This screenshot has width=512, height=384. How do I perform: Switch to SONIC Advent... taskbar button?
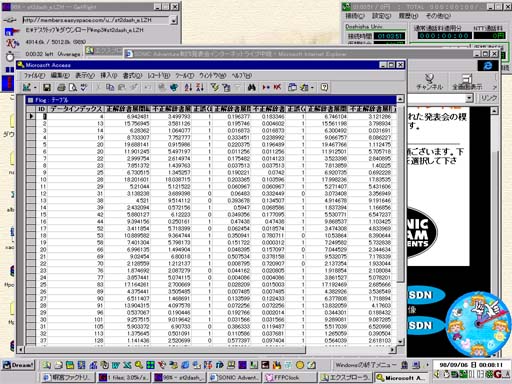pos(235,378)
